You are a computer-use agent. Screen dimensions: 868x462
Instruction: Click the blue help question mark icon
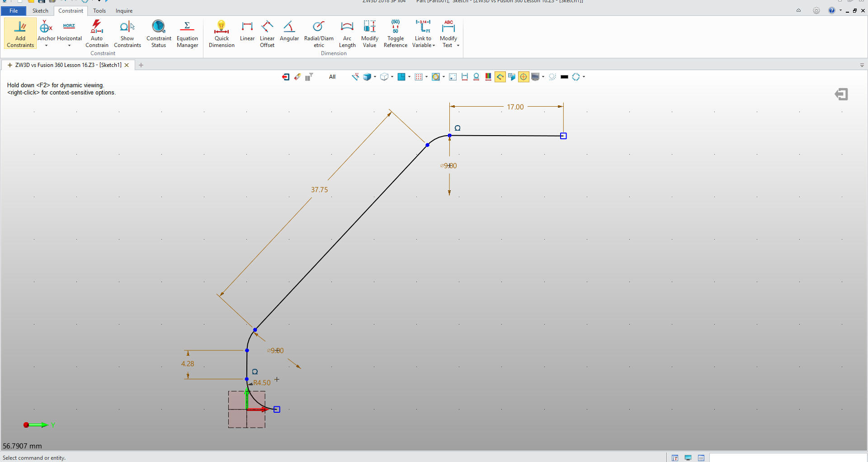pos(831,10)
